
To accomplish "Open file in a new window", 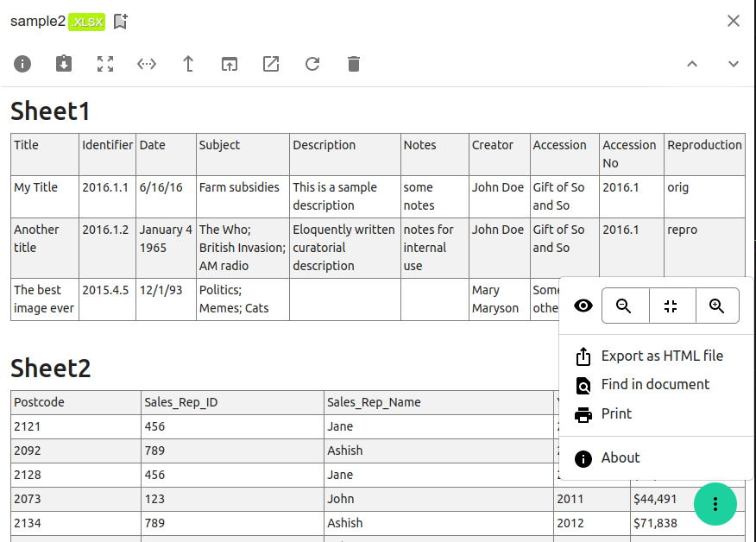I will point(230,64).
